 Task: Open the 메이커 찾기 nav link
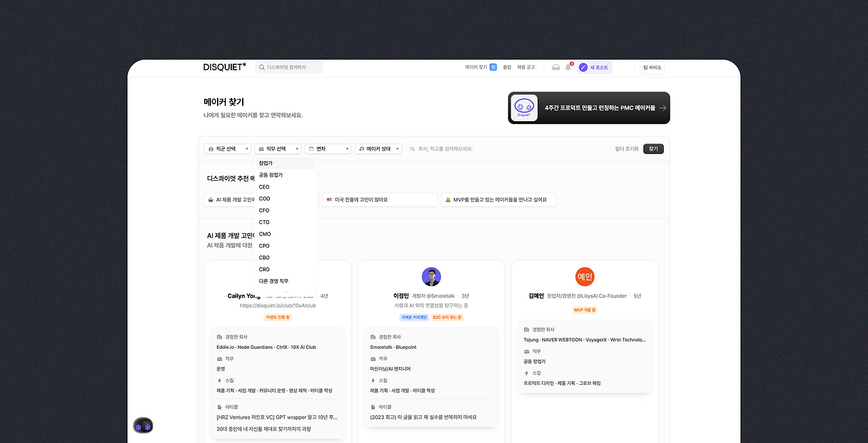click(476, 67)
